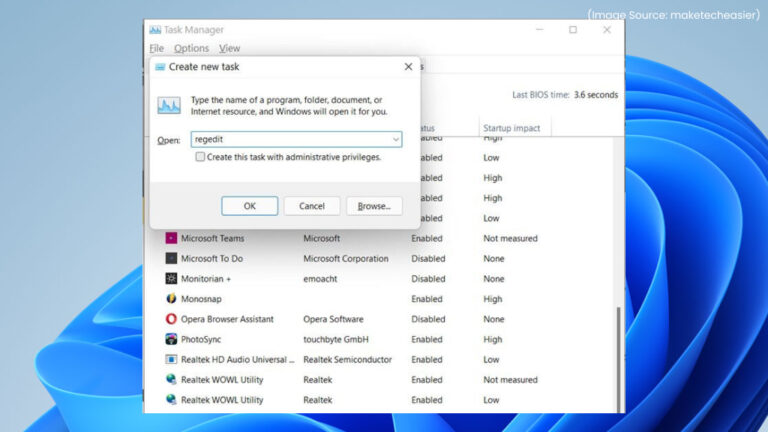This screenshot has height=432, width=768.
Task: Select Realtek HD Audio Universal row name
Action: click(238, 359)
